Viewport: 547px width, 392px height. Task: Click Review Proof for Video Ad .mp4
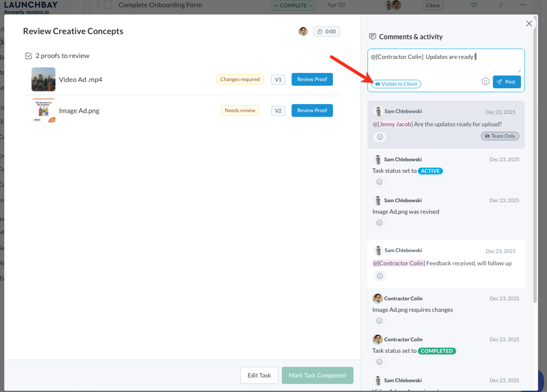point(312,79)
